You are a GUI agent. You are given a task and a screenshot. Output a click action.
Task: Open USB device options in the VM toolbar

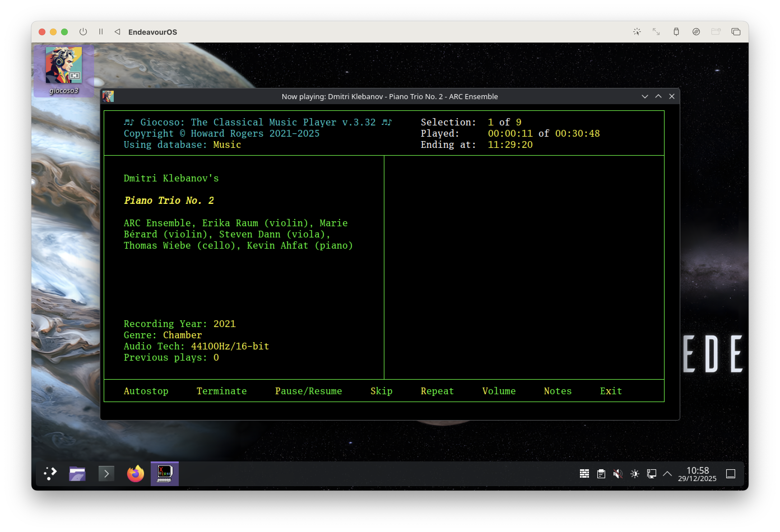coord(676,32)
